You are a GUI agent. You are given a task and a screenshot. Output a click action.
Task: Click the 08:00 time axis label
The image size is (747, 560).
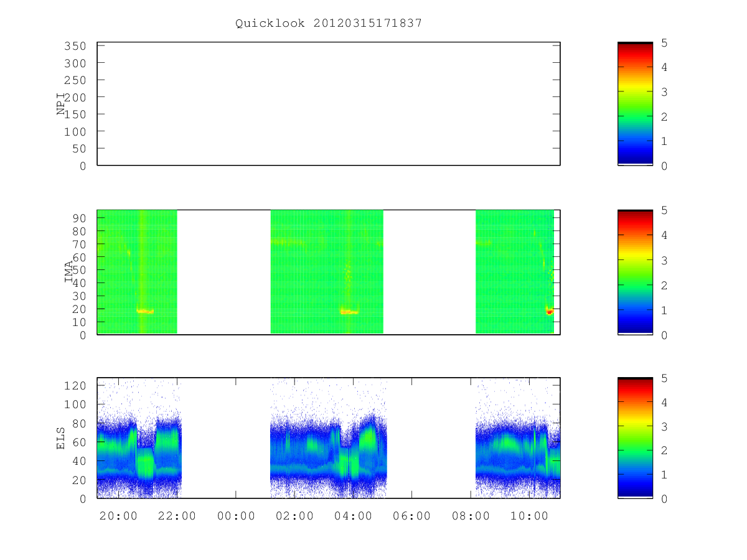pyautogui.click(x=471, y=516)
